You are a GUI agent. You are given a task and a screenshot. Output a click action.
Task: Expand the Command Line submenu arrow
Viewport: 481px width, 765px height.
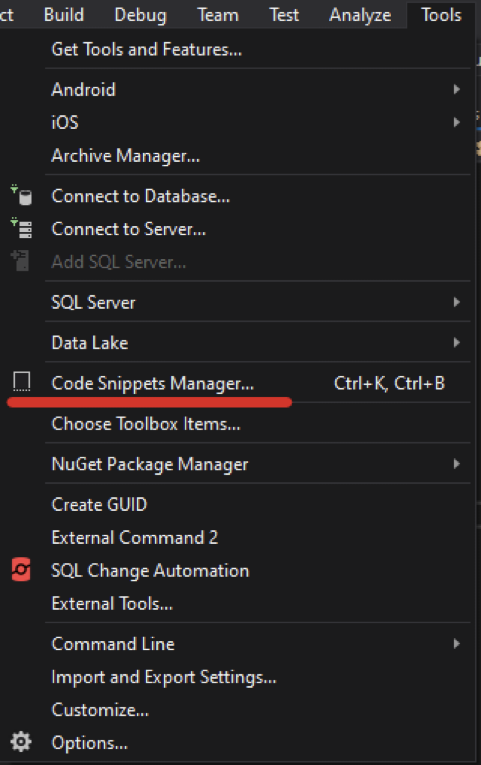[x=456, y=644]
